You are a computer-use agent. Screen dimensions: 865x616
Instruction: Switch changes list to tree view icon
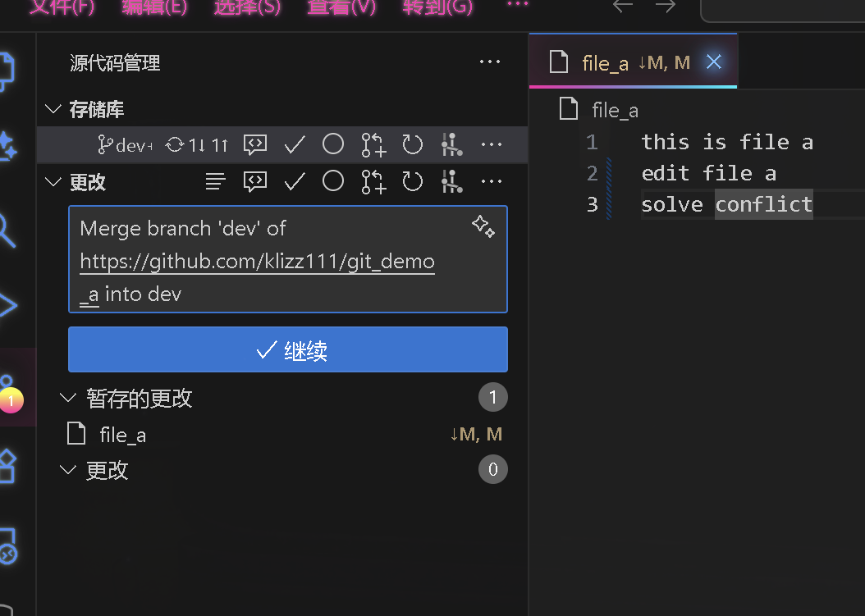(x=215, y=181)
